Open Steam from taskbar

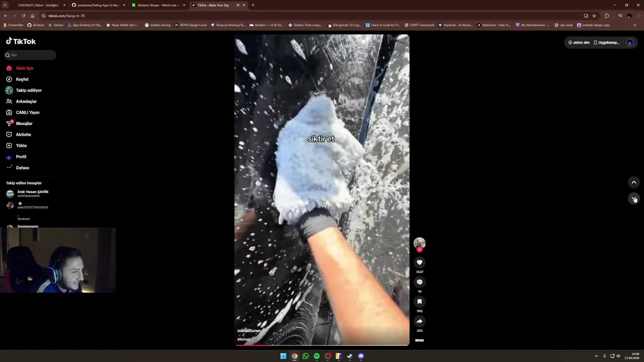tap(350, 356)
